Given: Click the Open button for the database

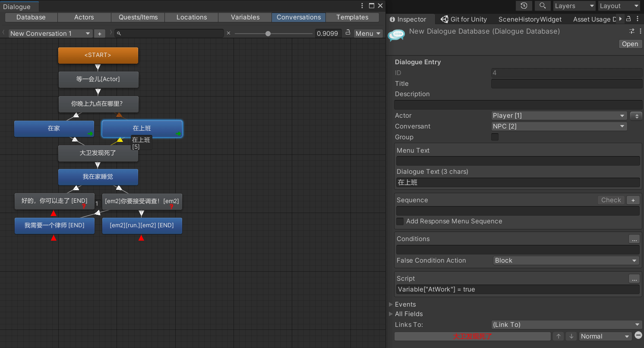Looking at the screenshot, I should pyautogui.click(x=630, y=44).
